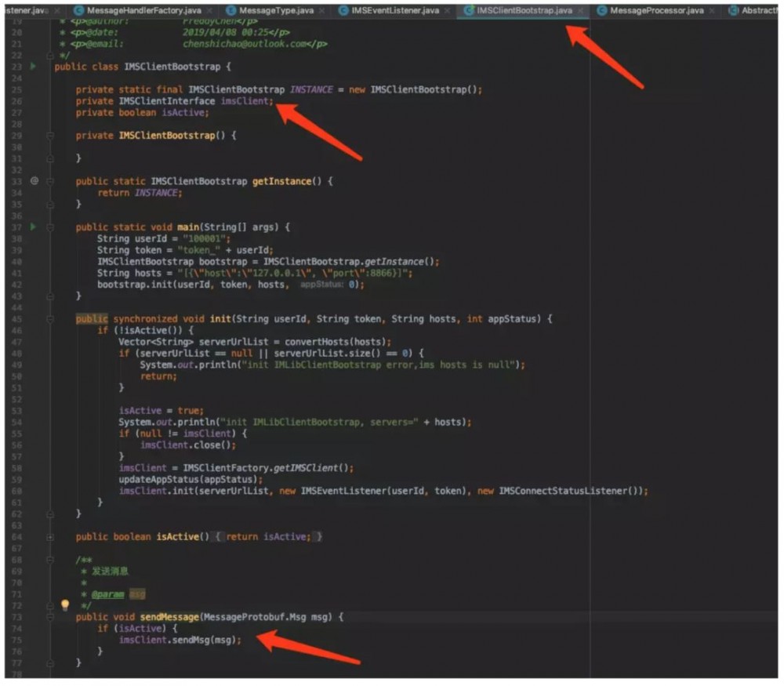784x686 pixels.
Task: Click line number 40 in the gutter
Action: (x=16, y=262)
